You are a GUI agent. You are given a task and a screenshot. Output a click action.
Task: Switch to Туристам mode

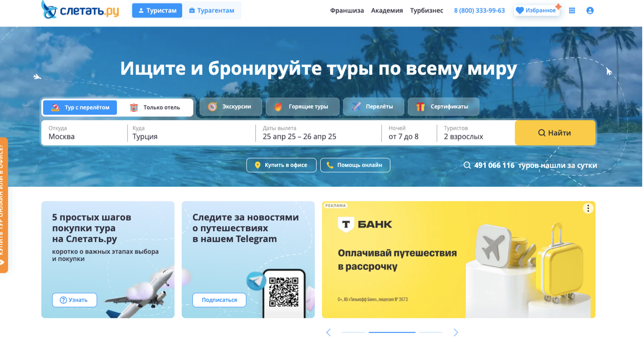pos(157,10)
